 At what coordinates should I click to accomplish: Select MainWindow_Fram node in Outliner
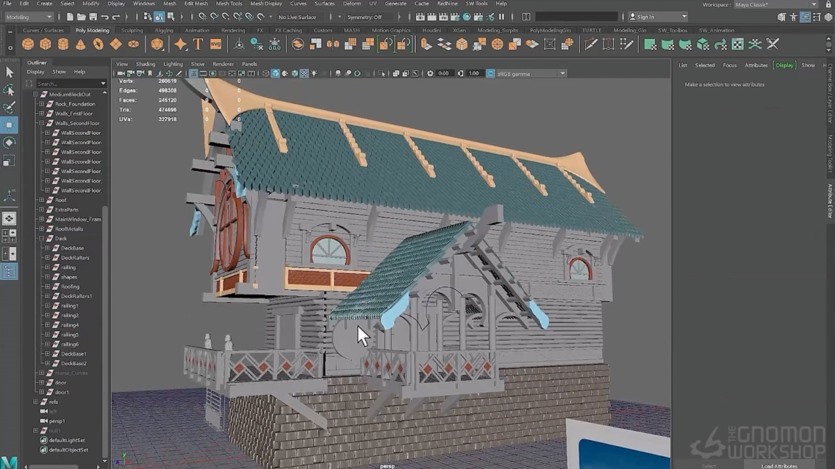[x=78, y=219]
